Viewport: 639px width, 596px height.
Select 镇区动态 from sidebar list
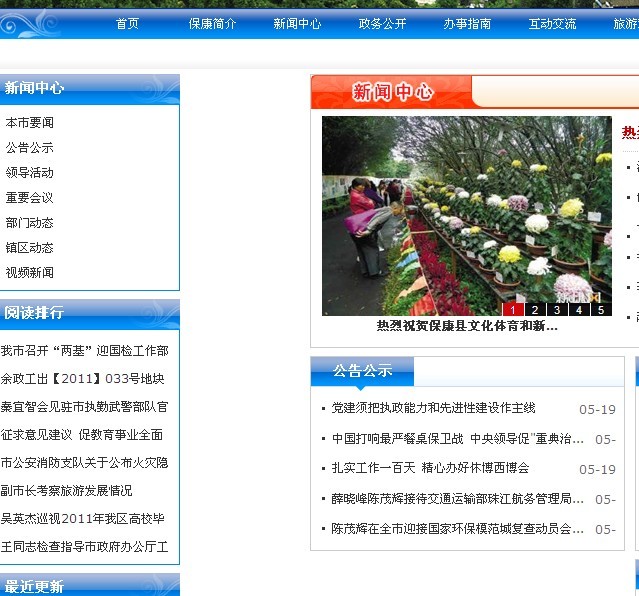(x=30, y=248)
